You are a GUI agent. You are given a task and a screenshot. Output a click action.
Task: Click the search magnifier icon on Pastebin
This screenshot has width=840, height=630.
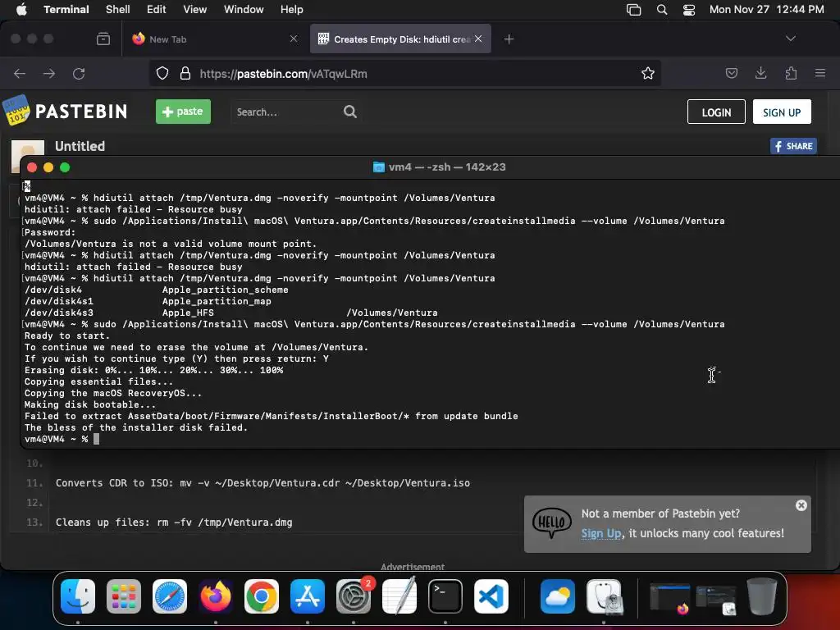click(x=349, y=112)
